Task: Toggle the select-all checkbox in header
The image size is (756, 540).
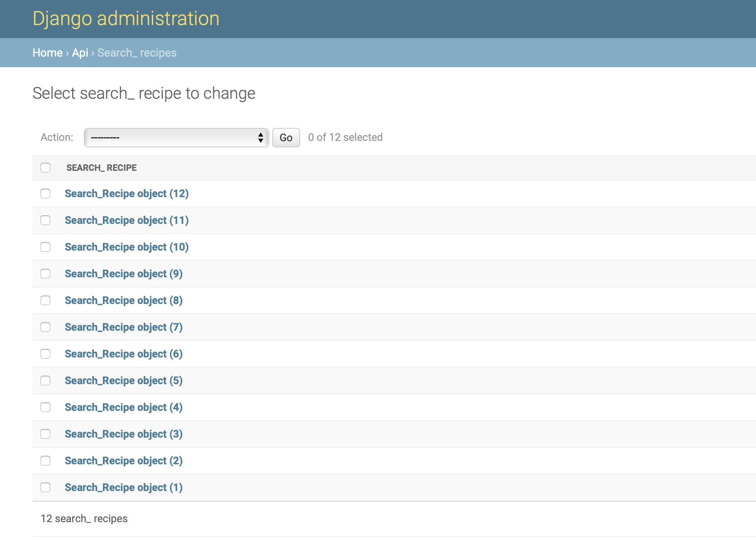Action: tap(45, 168)
